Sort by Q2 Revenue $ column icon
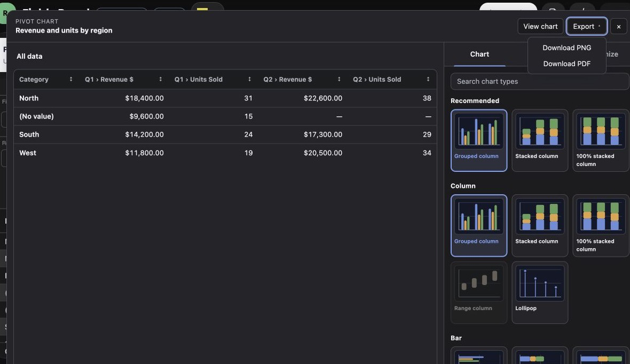The image size is (630, 364). point(339,79)
